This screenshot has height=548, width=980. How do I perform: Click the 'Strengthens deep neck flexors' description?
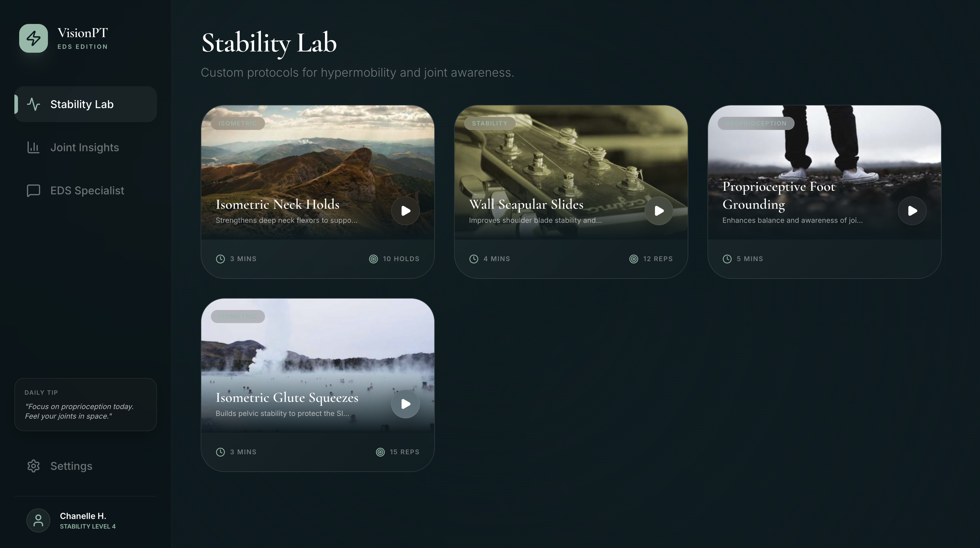pyautogui.click(x=286, y=221)
